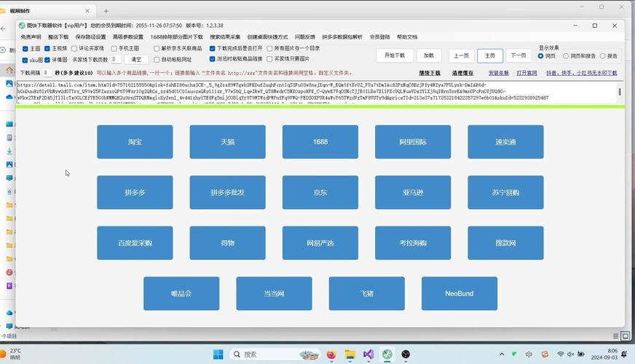Open the 唯品会 tile

tap(181, 293)
